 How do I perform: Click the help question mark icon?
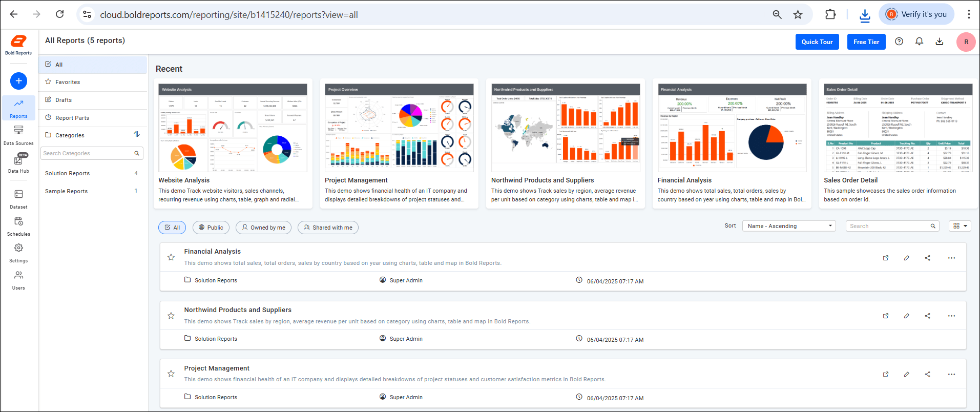click(x=899, y=42)
